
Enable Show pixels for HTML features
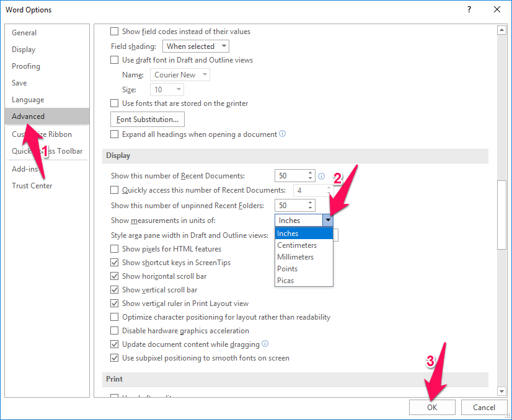click(x=114, y=249)
